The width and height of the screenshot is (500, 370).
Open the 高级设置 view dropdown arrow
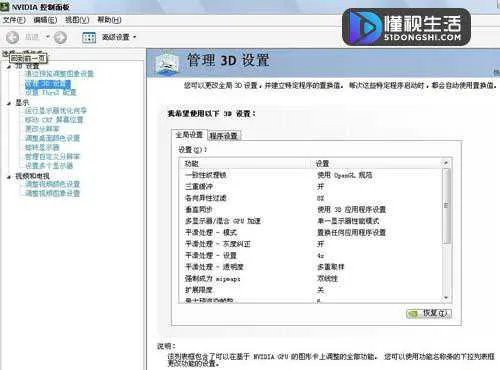tap(135, 37)
